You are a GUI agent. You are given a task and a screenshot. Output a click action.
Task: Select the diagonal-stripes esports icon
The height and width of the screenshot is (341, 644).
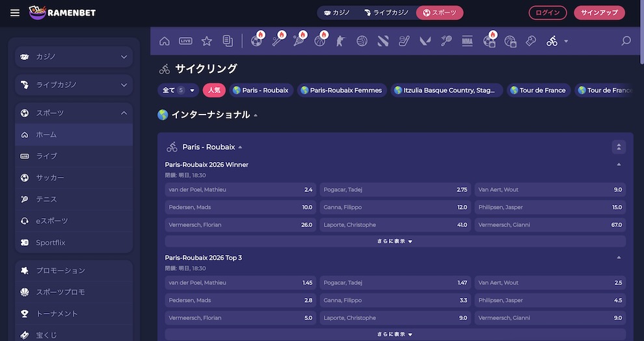click(x=383, y=41)
